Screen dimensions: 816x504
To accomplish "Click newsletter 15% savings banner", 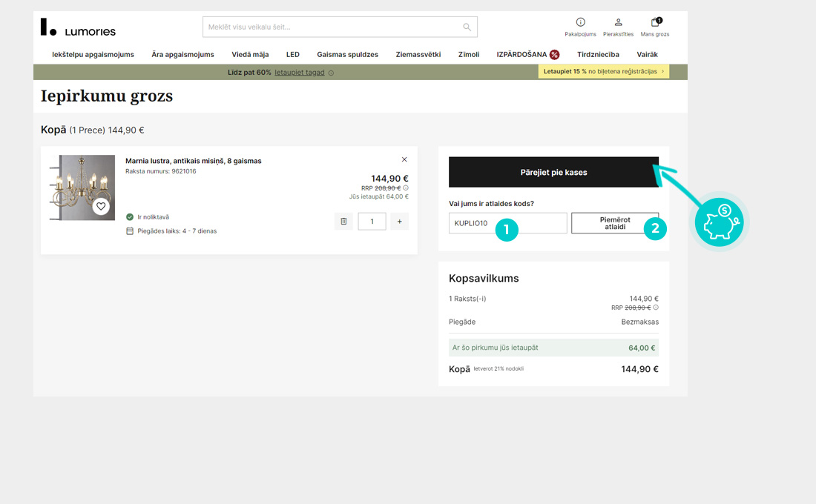I will (603, 72).
